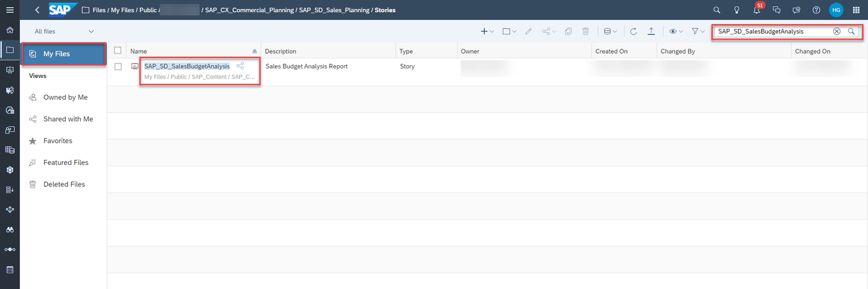Open notifications bell showing 51
This screenshot has height=289, width=868.
757,10
